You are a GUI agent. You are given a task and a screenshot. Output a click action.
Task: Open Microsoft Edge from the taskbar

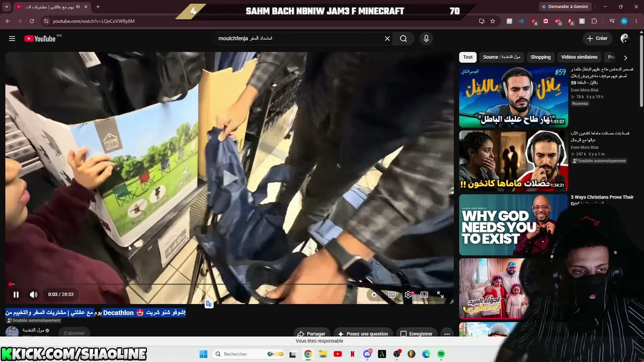[426, 354]
